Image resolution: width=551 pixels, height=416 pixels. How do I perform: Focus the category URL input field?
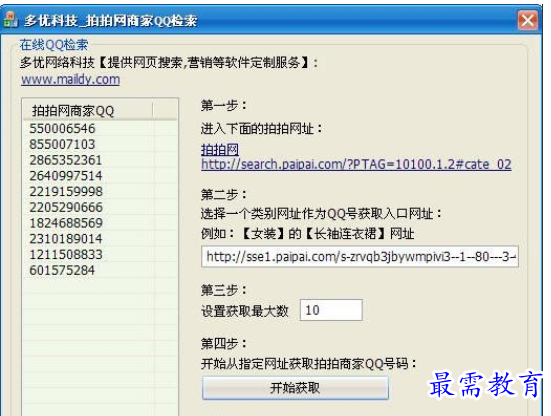359,256
